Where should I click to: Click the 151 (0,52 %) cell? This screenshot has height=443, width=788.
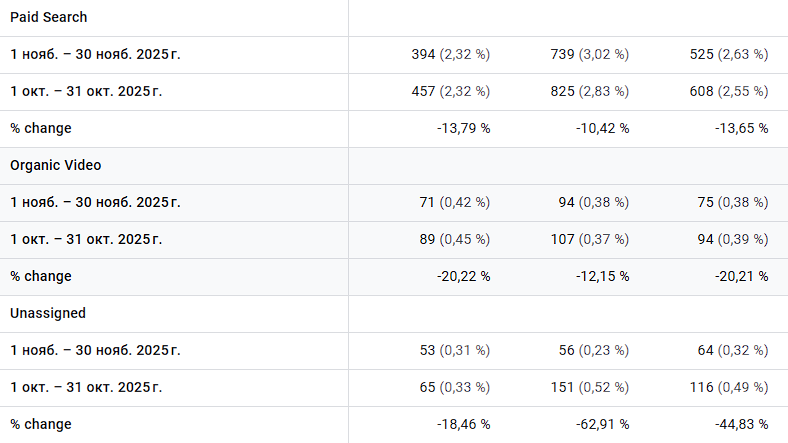pos(591,387)
